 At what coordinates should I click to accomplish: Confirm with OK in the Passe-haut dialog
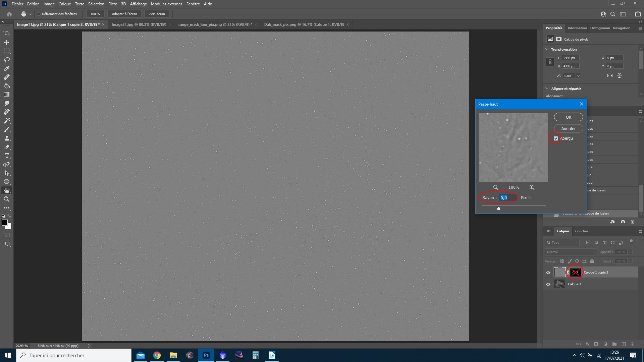coord(568,117)
